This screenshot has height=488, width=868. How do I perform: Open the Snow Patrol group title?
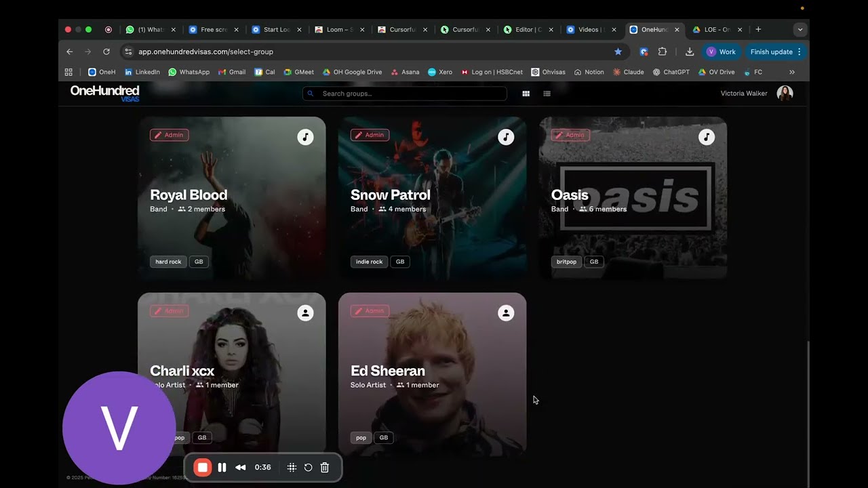pyautogui.click(x=391, y=195)
